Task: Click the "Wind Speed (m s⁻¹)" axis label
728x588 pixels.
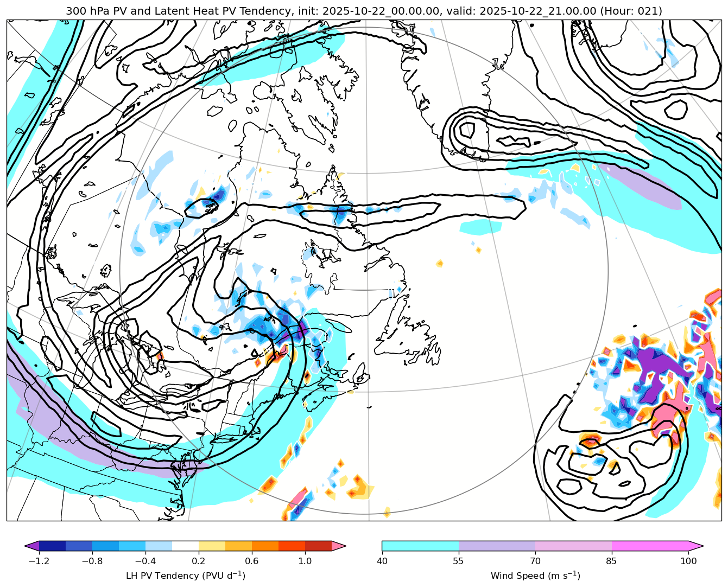Action: (535, 576)
